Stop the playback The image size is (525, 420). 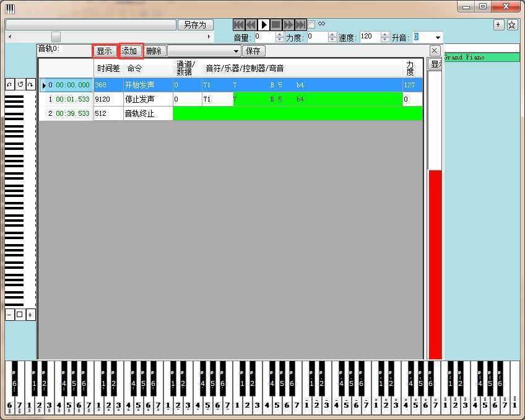(x=276, y=24)
